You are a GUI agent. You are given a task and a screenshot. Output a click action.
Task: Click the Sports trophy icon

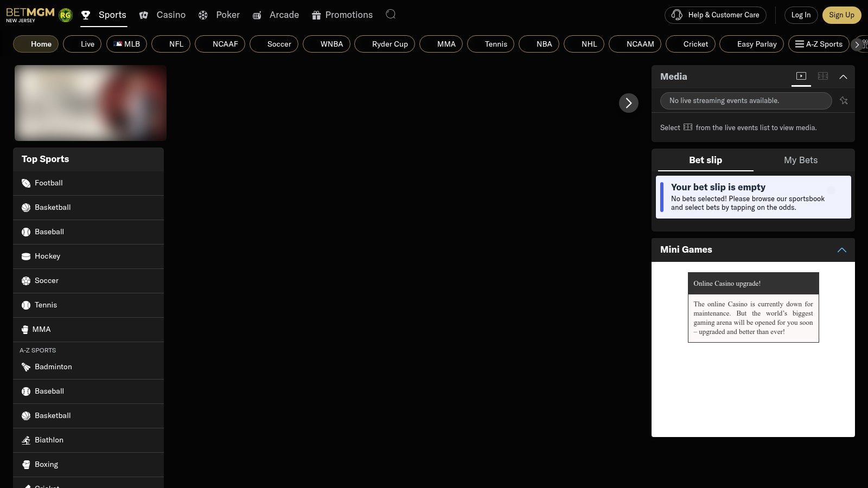pos(86,15)
